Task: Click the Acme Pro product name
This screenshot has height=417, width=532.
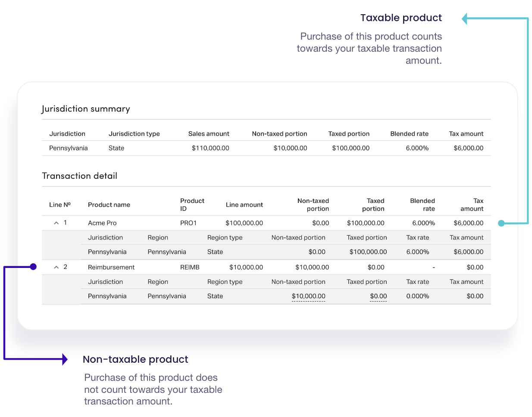Action: [x=102, y=223]
